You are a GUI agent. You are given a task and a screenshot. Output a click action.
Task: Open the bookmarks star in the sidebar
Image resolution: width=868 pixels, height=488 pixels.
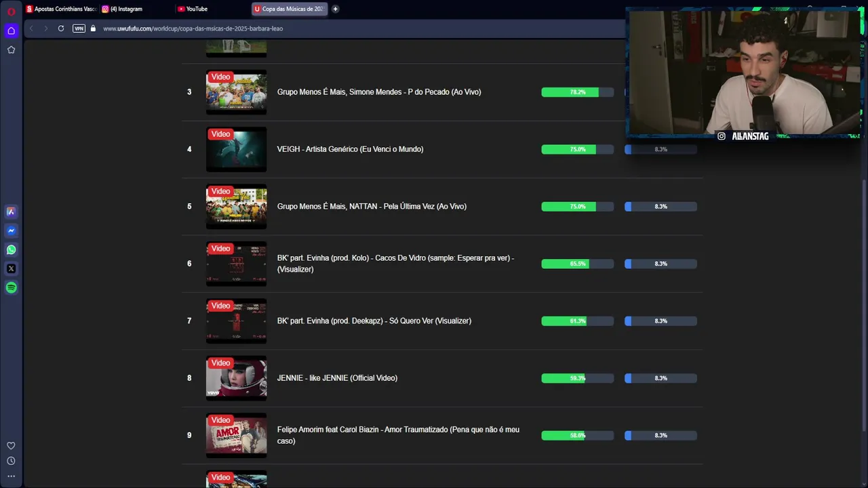(x=11, y=49)
